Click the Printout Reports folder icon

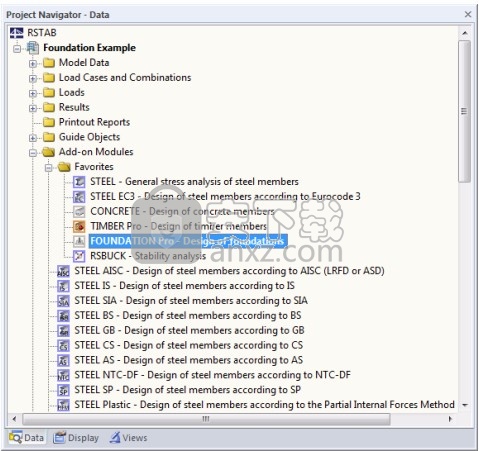[49, 122]
